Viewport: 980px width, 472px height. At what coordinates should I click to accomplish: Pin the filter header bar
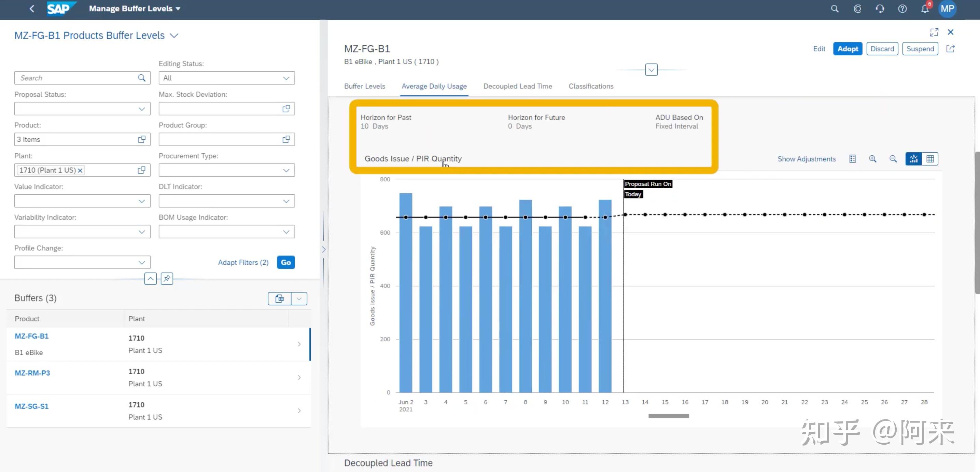click(167, 279)
